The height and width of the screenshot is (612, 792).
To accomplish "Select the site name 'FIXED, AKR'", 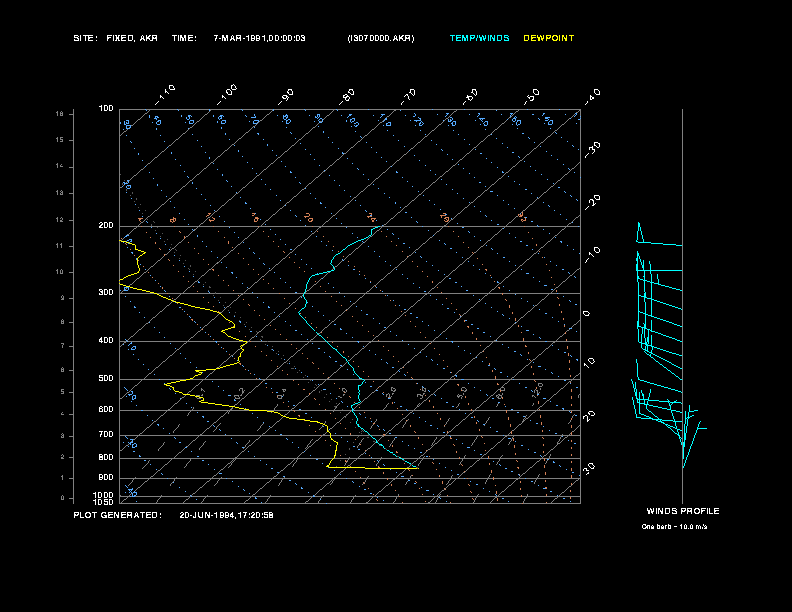I will pos(132,38).
